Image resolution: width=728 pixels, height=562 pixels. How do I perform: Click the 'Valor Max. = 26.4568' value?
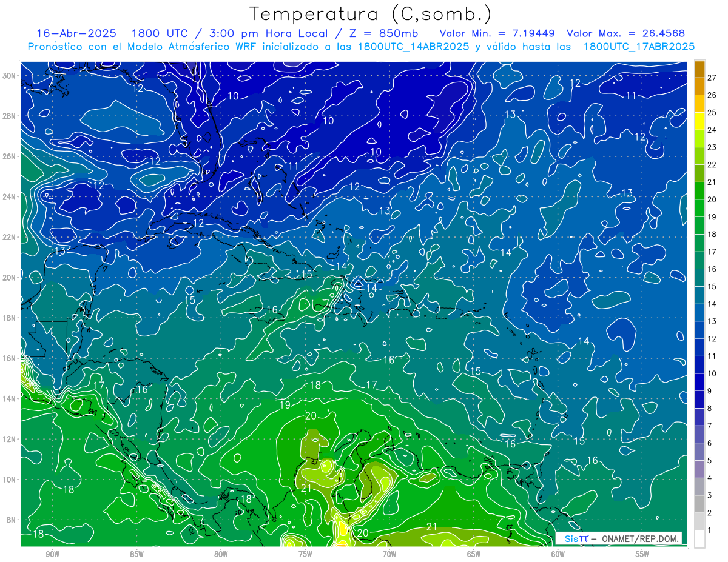tap(627, 33)
